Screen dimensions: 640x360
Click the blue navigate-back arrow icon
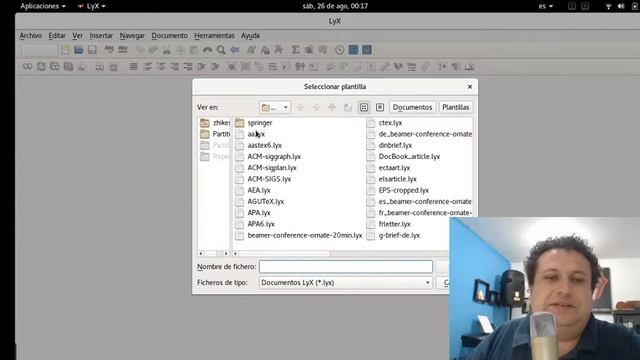point(235,50)
